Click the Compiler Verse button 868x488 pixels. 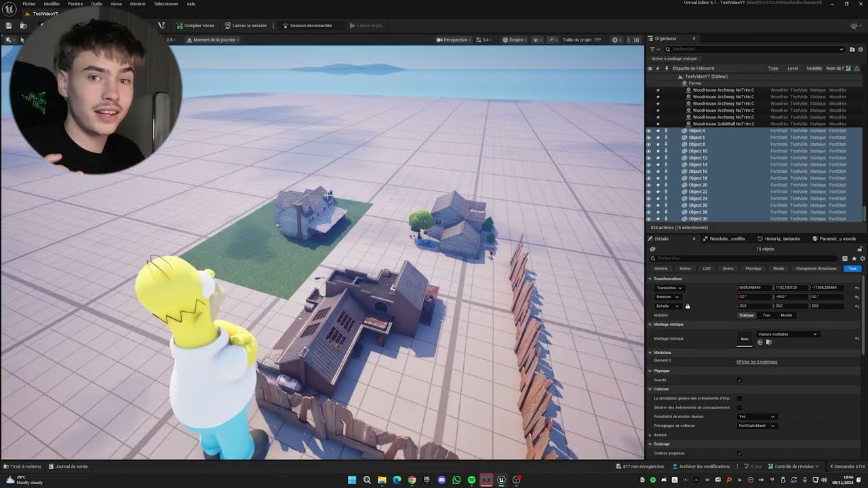pos(195,26)
